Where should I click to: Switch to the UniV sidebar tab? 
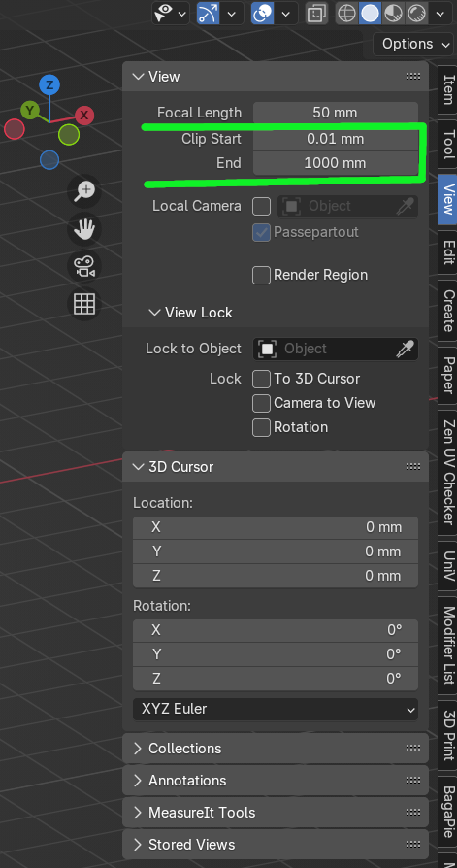click(x=448, y=566)
